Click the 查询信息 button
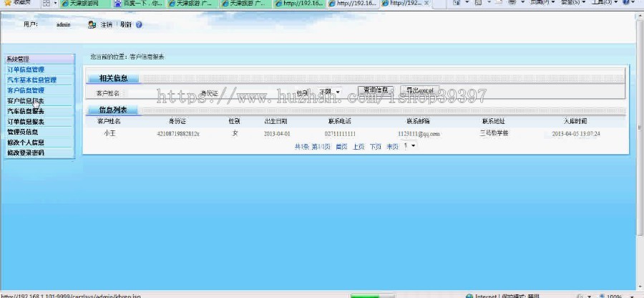644x298 pixels. pos(376,90)
